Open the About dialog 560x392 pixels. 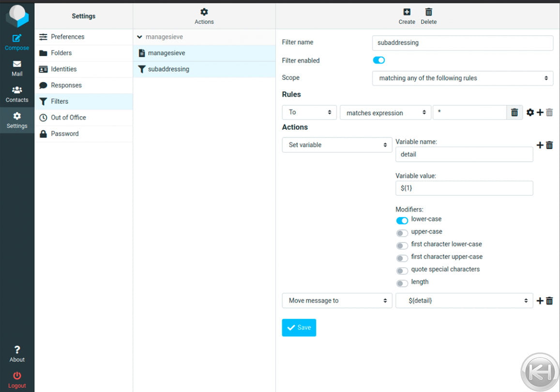pyautogui.click(x=17, y=352)
